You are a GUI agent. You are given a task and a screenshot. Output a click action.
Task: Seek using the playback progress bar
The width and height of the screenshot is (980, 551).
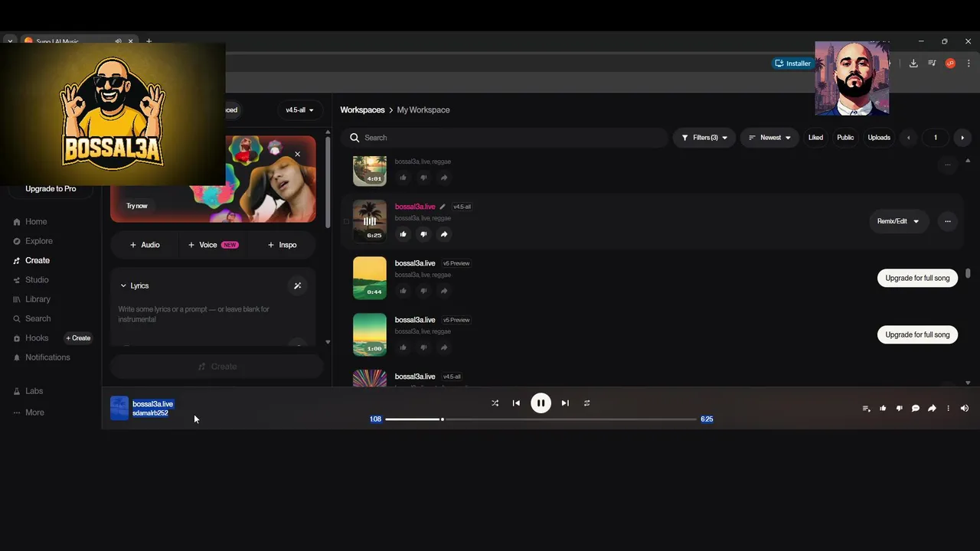(541, 419)
